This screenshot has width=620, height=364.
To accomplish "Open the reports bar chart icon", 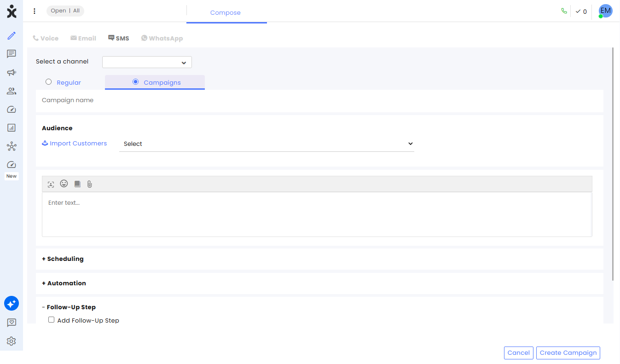I will point(12,128).
